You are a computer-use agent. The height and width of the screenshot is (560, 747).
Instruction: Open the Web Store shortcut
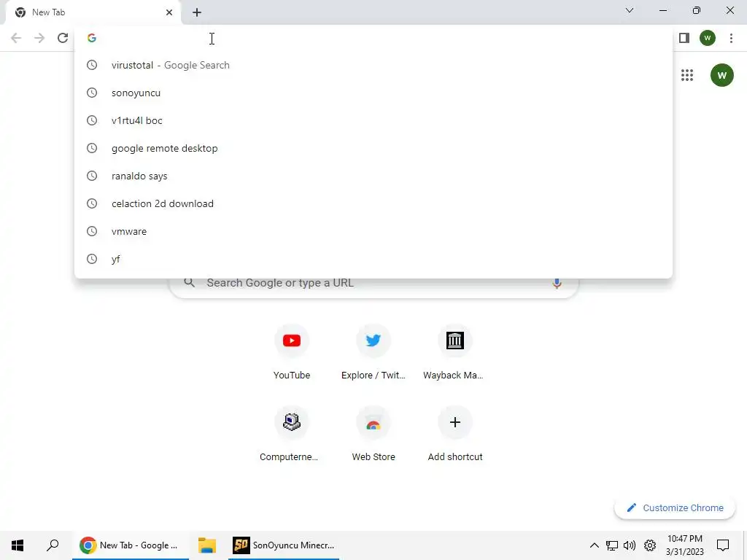(373, 433)
